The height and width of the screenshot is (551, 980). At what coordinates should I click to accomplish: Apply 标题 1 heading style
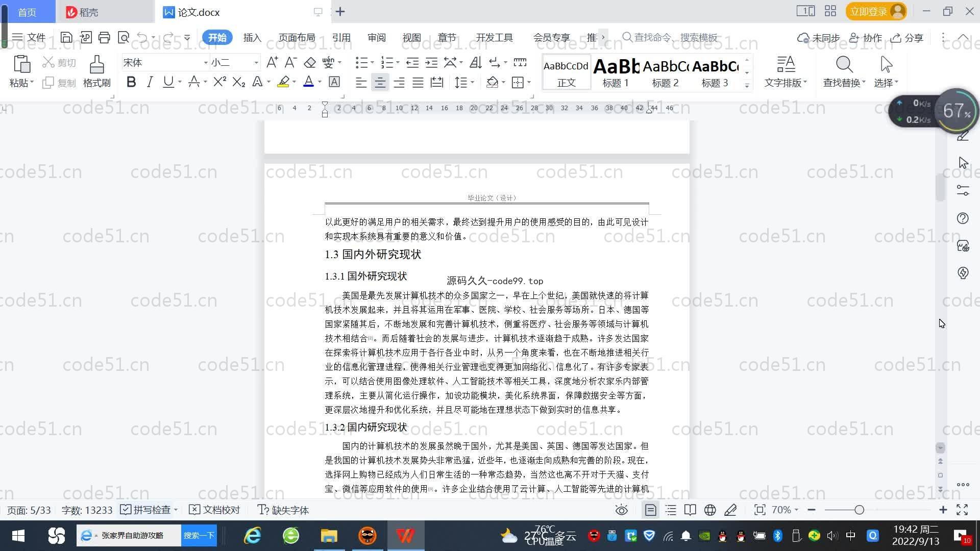tap(616, 72)
